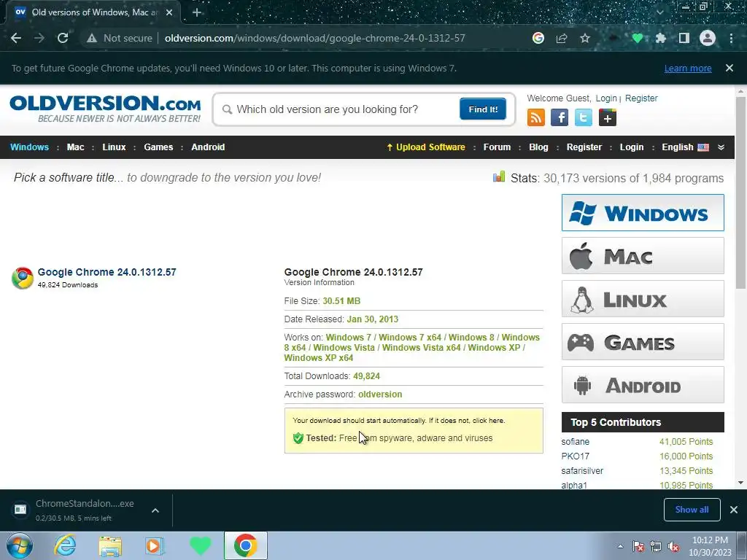Close the Old versions of Windows tab
This screenshot has width=747, height=560.
pos(169,12)
